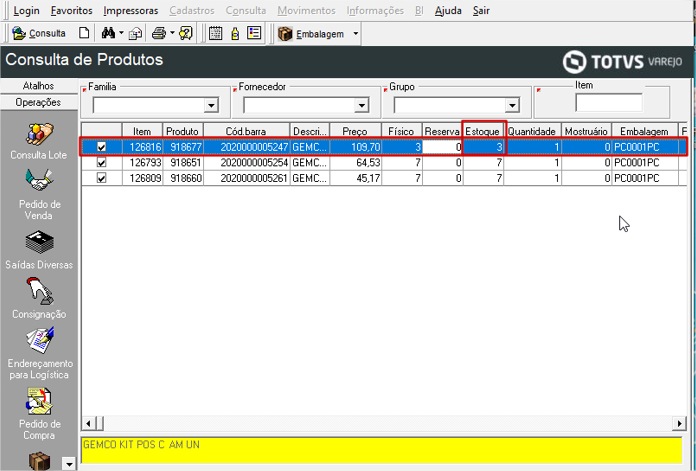The width and height of the screenshot is (696, 471).
Task: Click price cell 64,53
Action: pos(356,162)
